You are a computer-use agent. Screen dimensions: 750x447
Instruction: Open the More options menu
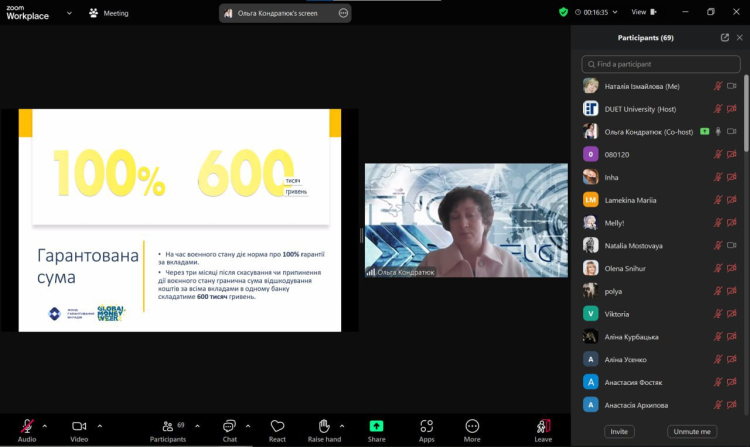(x=472, y=427)
